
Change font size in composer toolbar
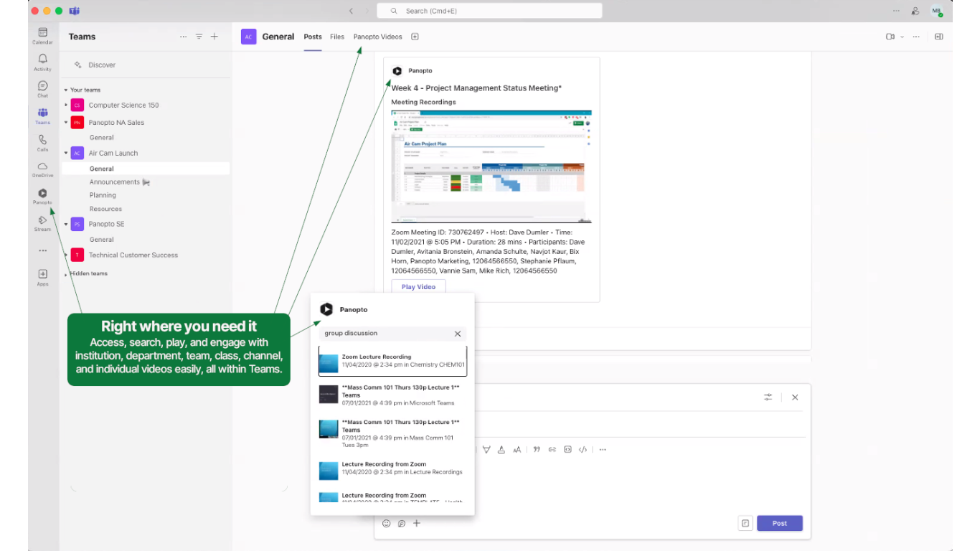[x=517, y=450]
